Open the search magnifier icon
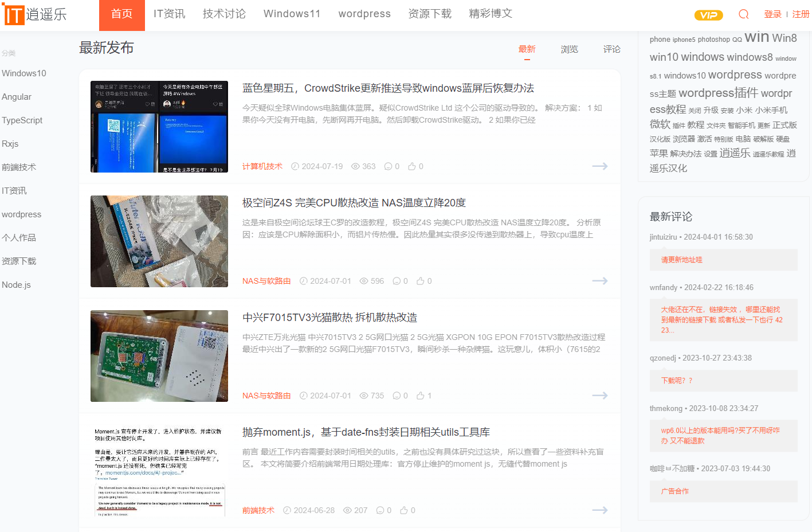Image resolution: width=812 pixels, height=532 pixels. click(x=744, y=14)
